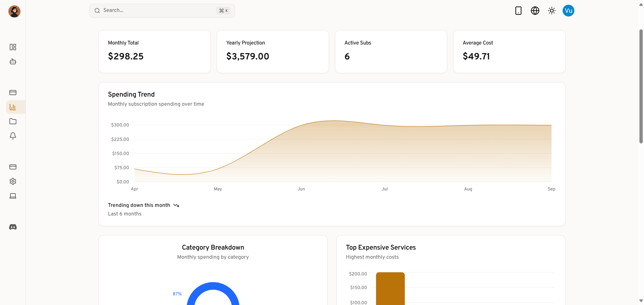This screenshot has width=644, height=305.
Task: Click the $200.00 label in services chart
Action: coord(358,274)
